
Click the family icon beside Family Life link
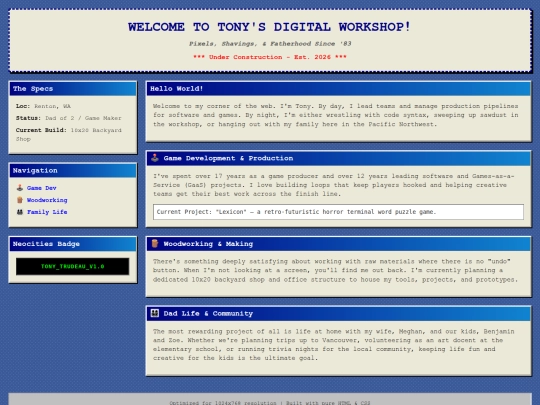(20, 212)
